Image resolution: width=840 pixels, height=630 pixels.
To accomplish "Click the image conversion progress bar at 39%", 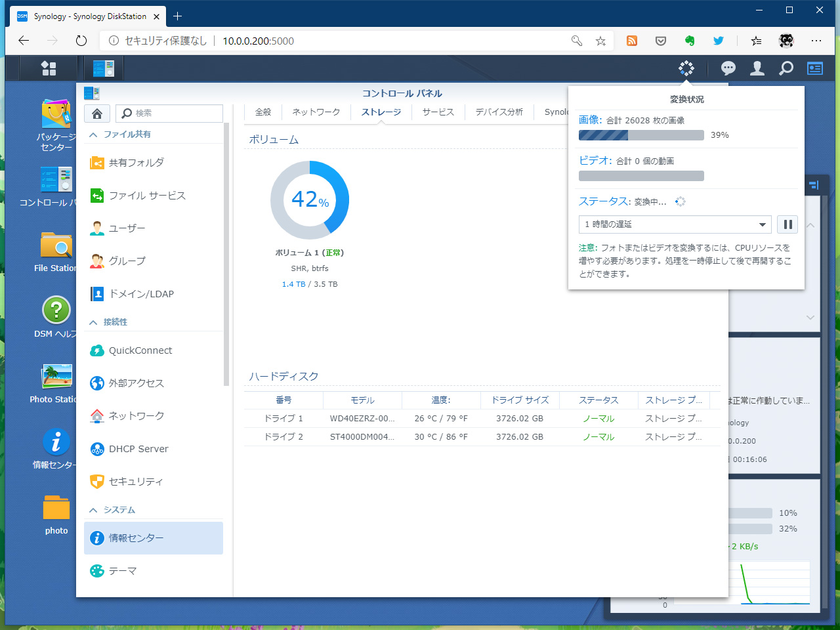I will tap(641, 135).
